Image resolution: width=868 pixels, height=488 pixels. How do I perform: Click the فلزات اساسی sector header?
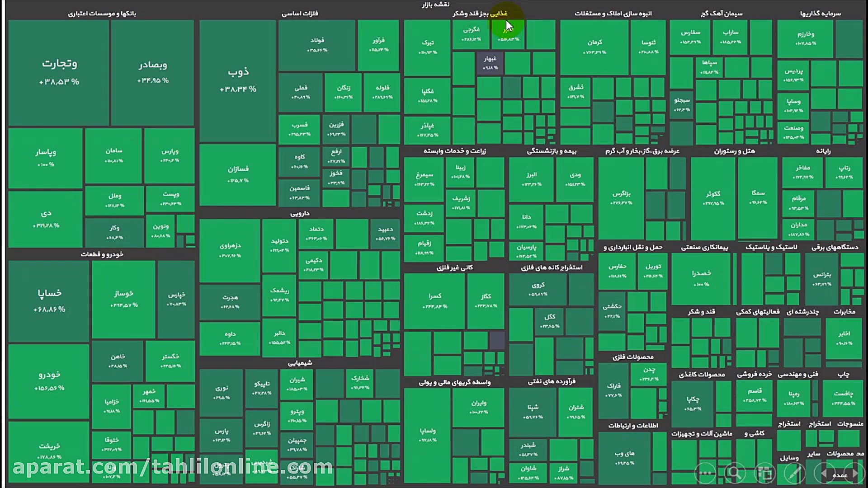(300, 14)
